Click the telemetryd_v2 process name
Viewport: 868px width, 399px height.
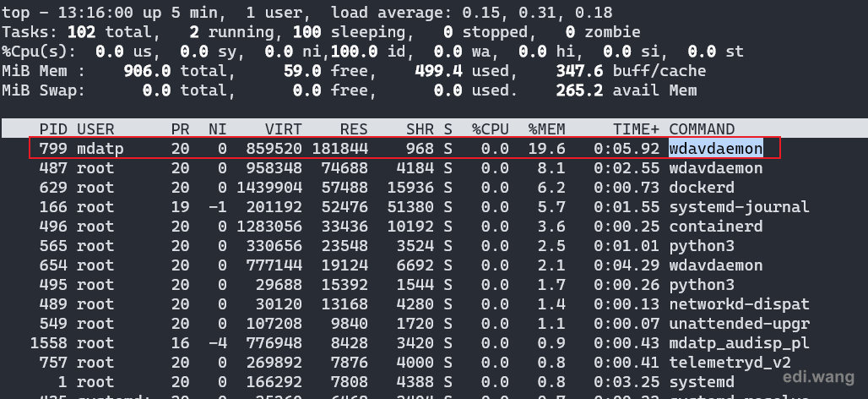730,363
